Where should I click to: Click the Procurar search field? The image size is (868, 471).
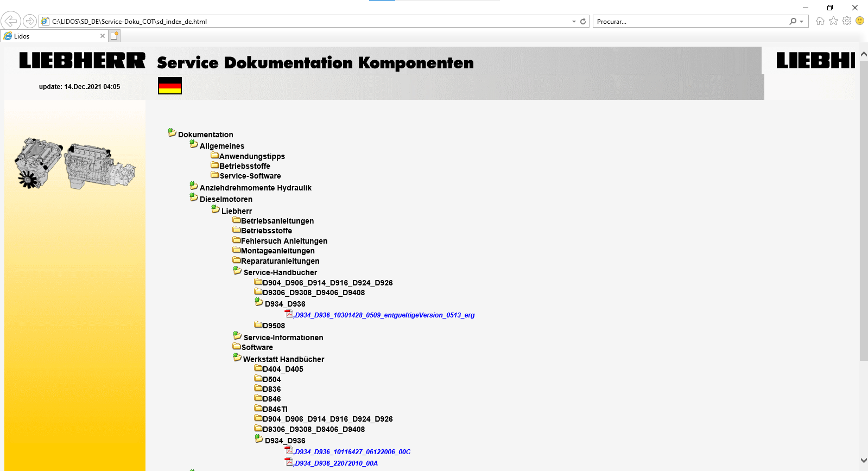pos(690,21)
